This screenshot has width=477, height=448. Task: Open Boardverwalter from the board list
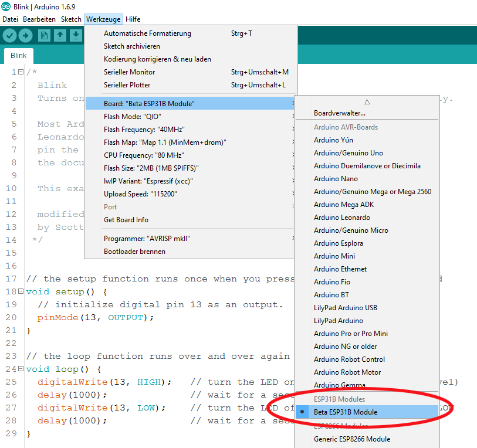(339, 113)
